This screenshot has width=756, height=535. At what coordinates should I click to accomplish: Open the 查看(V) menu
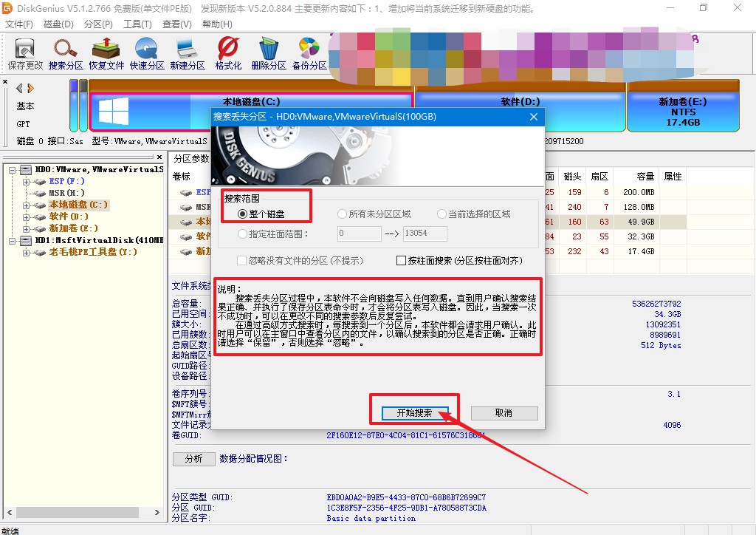tap(177, 24)
